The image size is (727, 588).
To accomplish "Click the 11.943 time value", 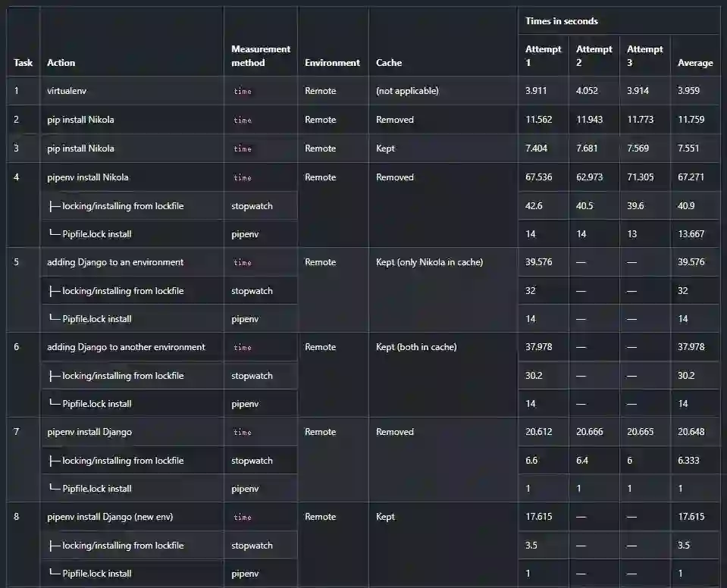I will tap(591, 120).
